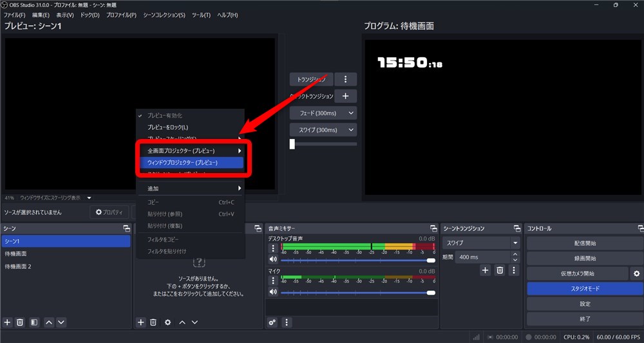Move scene down with the arrow icon
Viewport: 644px width, 343px height.
(61, 322)
